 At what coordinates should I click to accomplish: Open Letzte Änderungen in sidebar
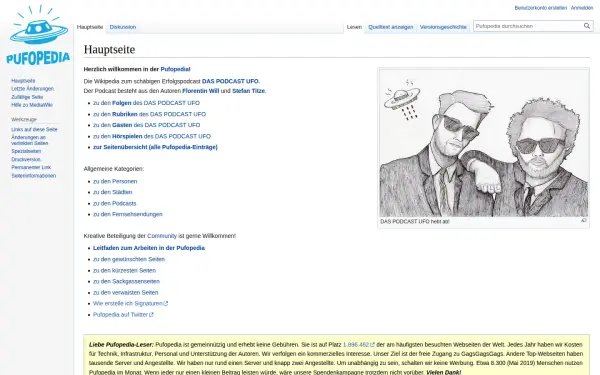pos(33,89)
